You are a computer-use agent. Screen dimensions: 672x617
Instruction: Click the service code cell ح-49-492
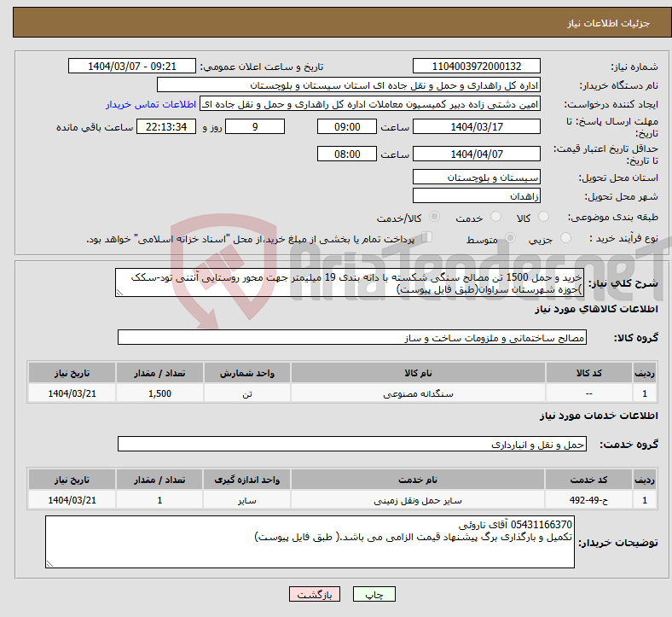(588, 500)
